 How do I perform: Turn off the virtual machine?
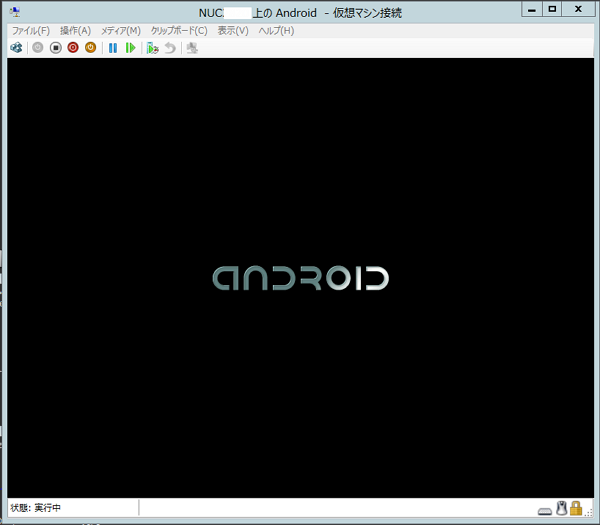pos(56,48)
